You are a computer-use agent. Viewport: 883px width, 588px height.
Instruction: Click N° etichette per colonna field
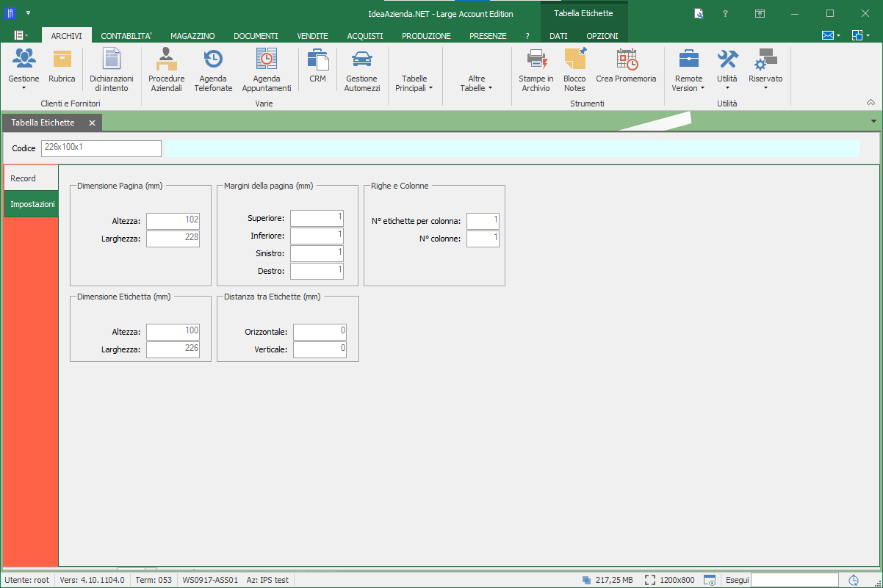pyautogui.click(x=483, y=221)
